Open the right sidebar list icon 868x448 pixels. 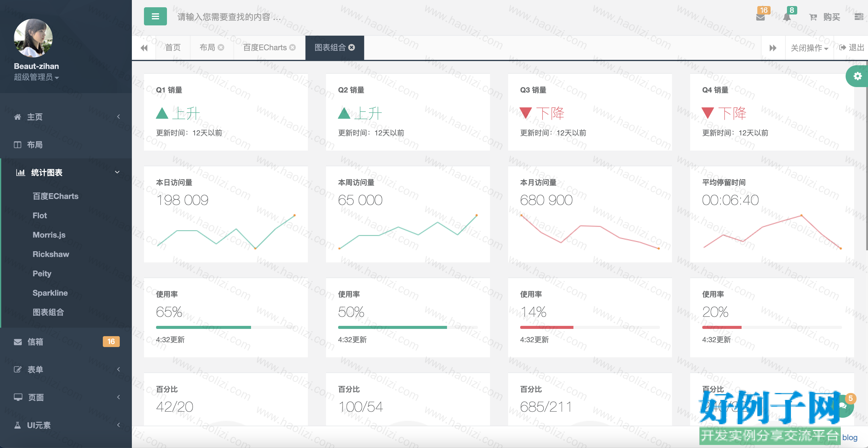click(x=859, y=17)
